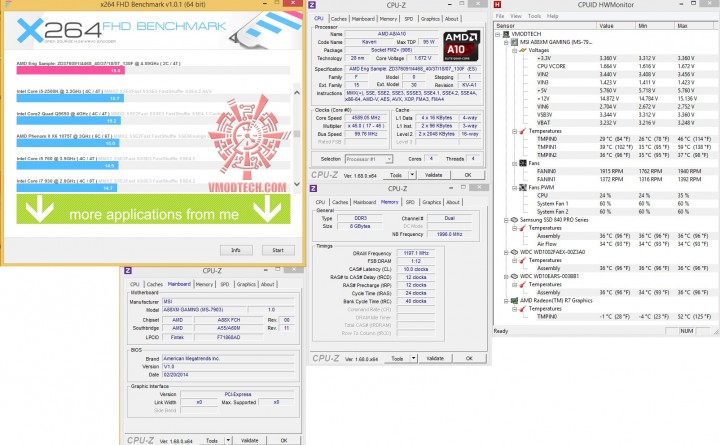The height and width of the screenshot is (445, 720).
Task: Click the Voltages lightning icon in HWMonitor
Action: click(x=523, y=50)
